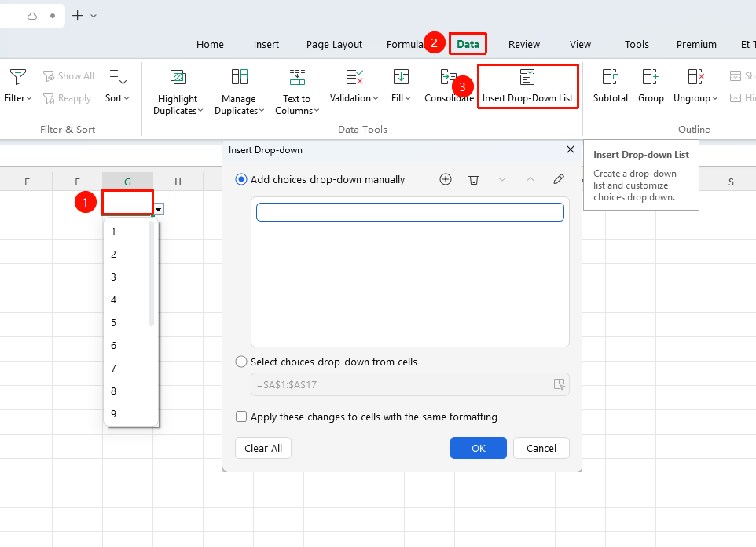Expand the Validation dropdown arrow
756x547 pixels.
coord(376,98)
